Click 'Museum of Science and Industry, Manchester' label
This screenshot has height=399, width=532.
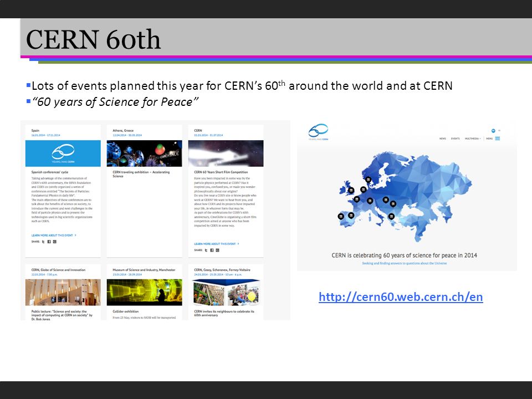(x=144, y=270)
